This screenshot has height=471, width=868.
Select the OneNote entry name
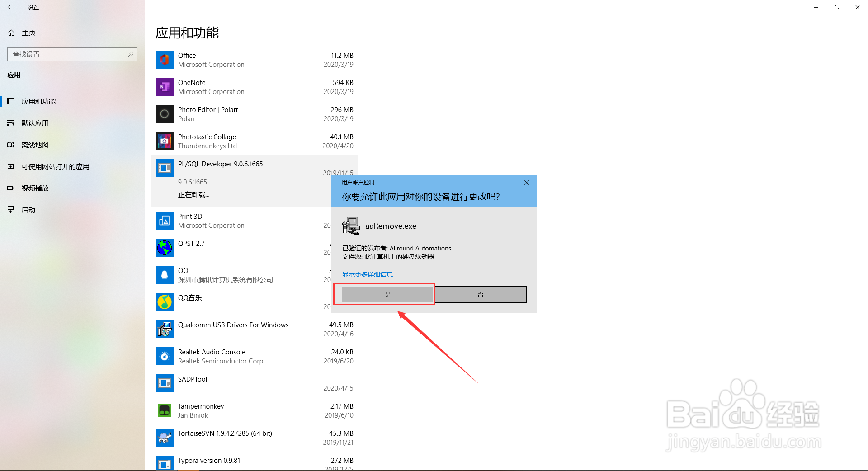tap(192, 82)
